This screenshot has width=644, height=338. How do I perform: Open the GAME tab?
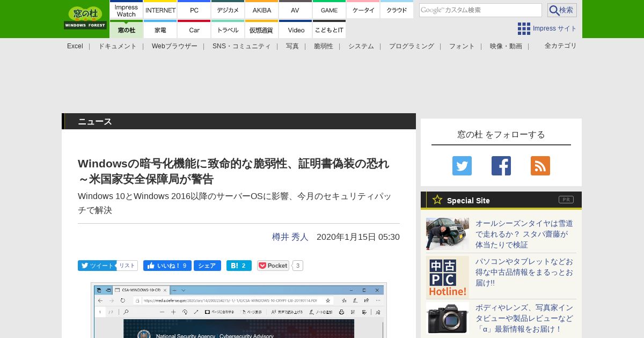pos(329,10)
